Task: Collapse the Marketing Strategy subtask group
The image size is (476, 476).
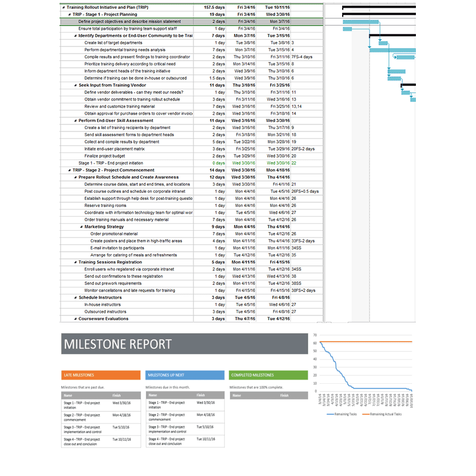Action: 82,227
